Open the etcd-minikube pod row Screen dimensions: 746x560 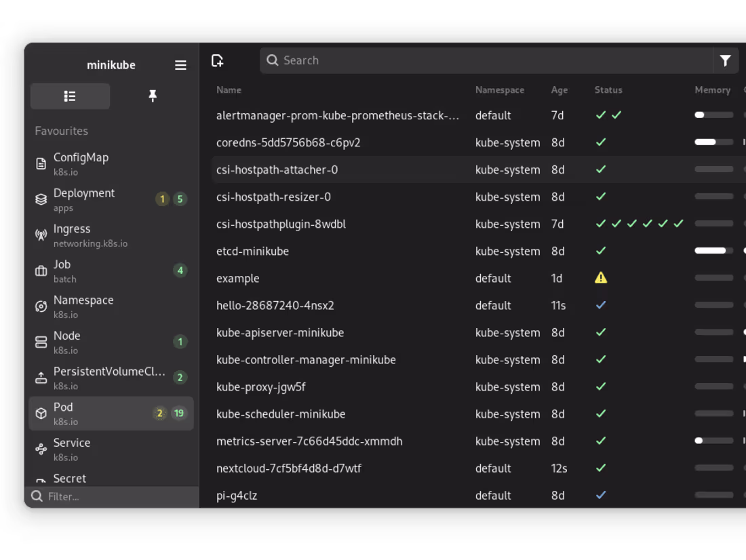[253, 251]
